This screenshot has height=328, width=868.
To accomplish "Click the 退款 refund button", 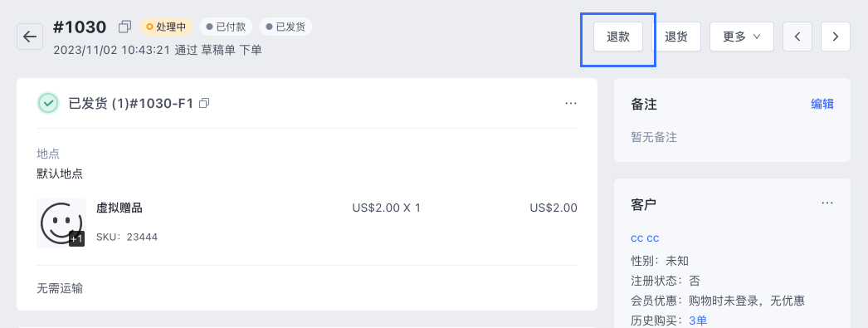I will coord(618,37).
